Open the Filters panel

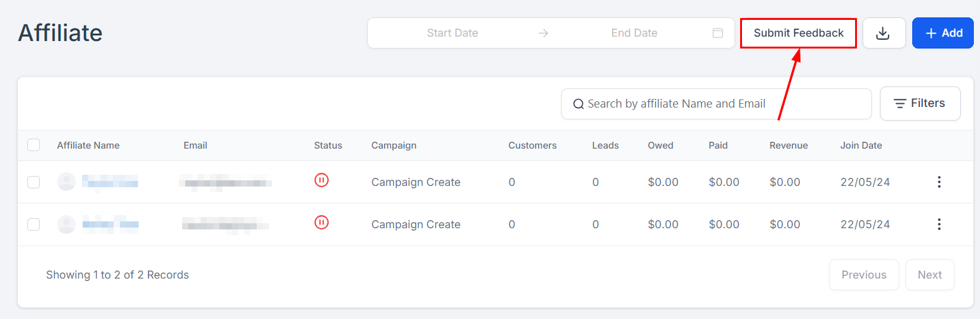920,103
